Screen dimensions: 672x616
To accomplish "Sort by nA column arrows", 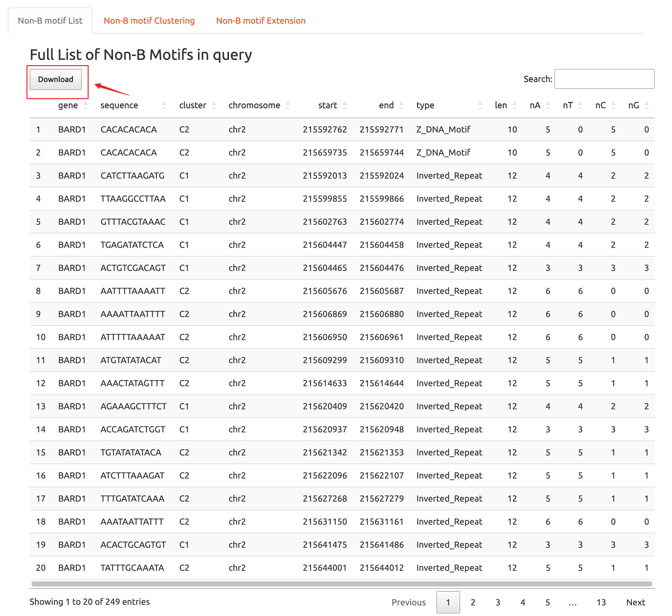I will (x=548, y=105).
